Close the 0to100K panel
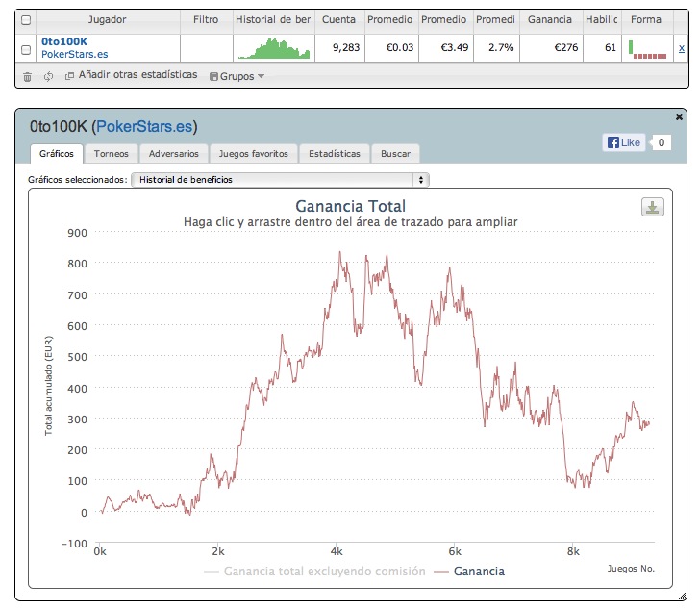The width and height of the screenshot is (700, 611). [679, 116]
